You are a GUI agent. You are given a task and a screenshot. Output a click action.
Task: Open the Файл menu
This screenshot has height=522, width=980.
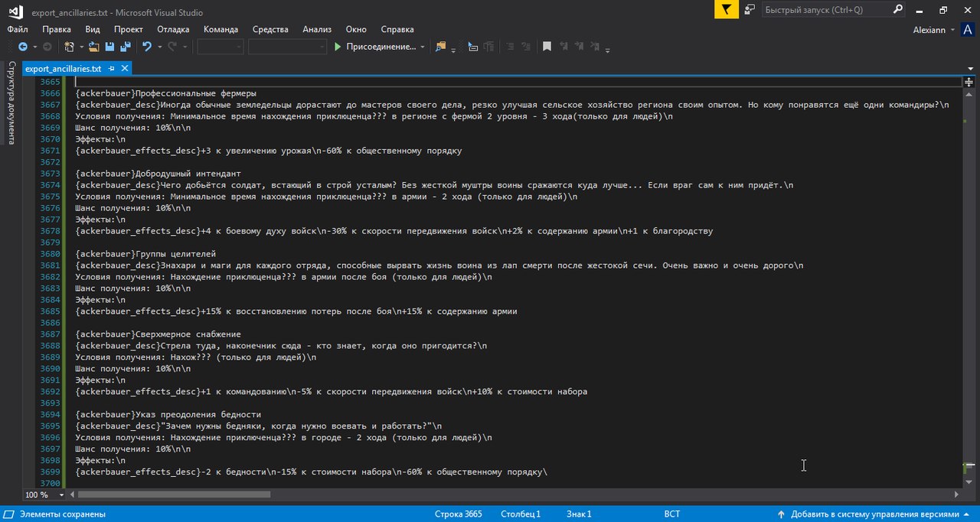18,29
